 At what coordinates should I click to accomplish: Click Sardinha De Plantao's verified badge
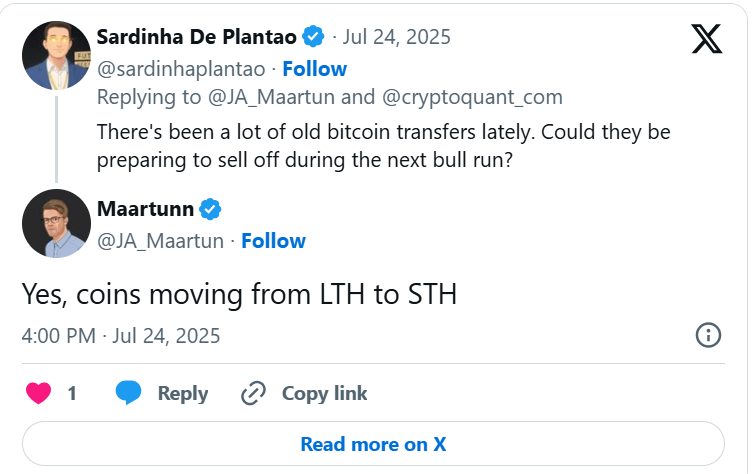coord(313,36)
